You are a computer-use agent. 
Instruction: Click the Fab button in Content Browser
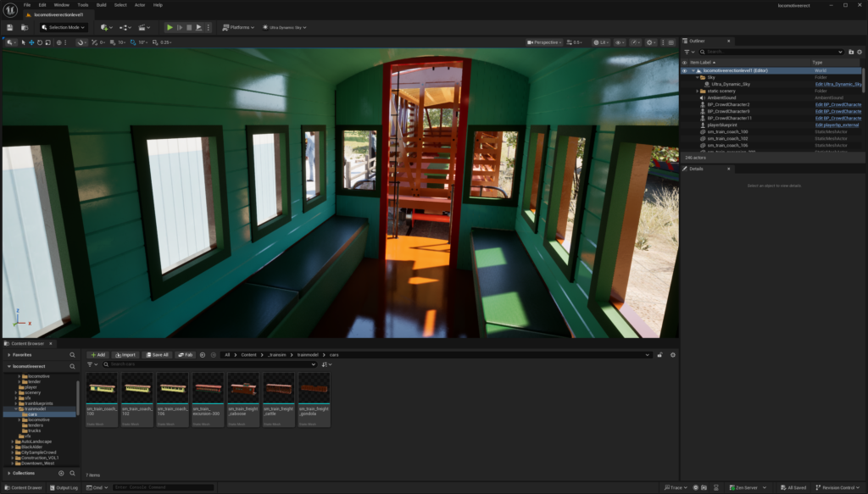[x=186, y=354]
